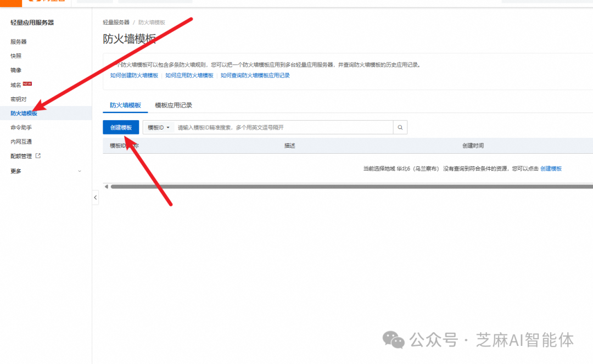593x364 pixels.
Task: Expand the 更多 sidebar section
Action: [x=46, y=171]
